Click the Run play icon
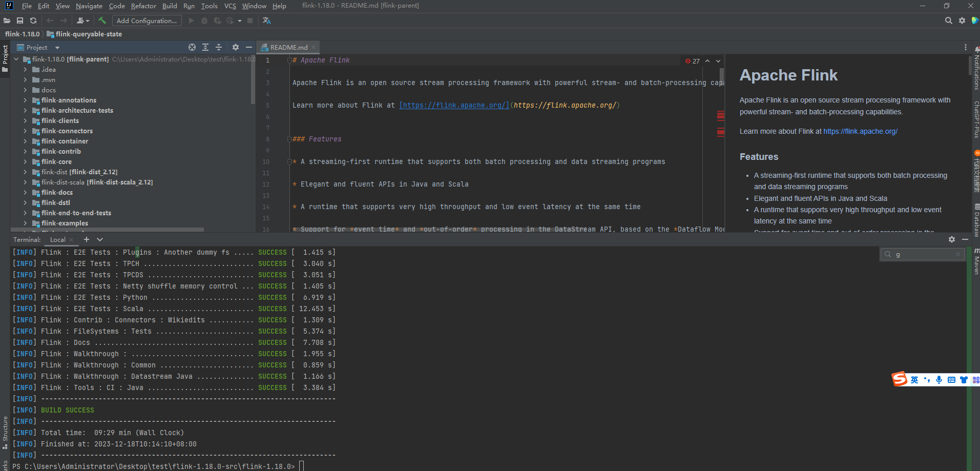980x471 pixels. pos(191,21)
